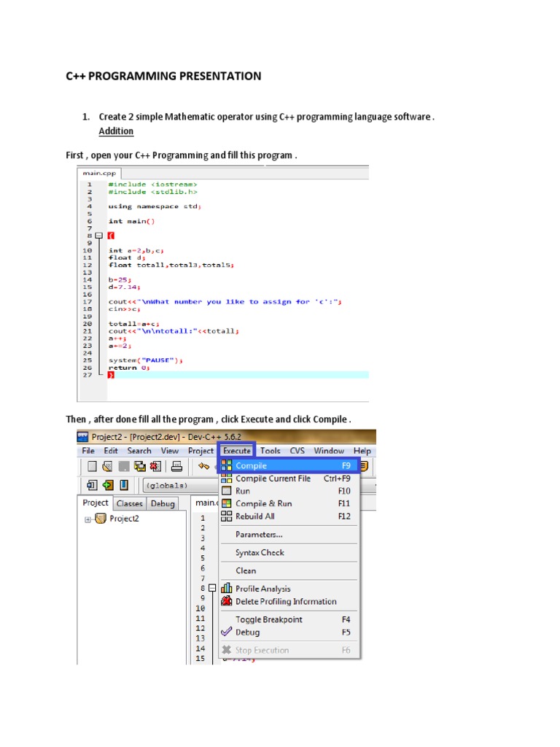This screenshot has width=560, height=747.
Task: Click the New file toolbar icon
Action: 93,466
